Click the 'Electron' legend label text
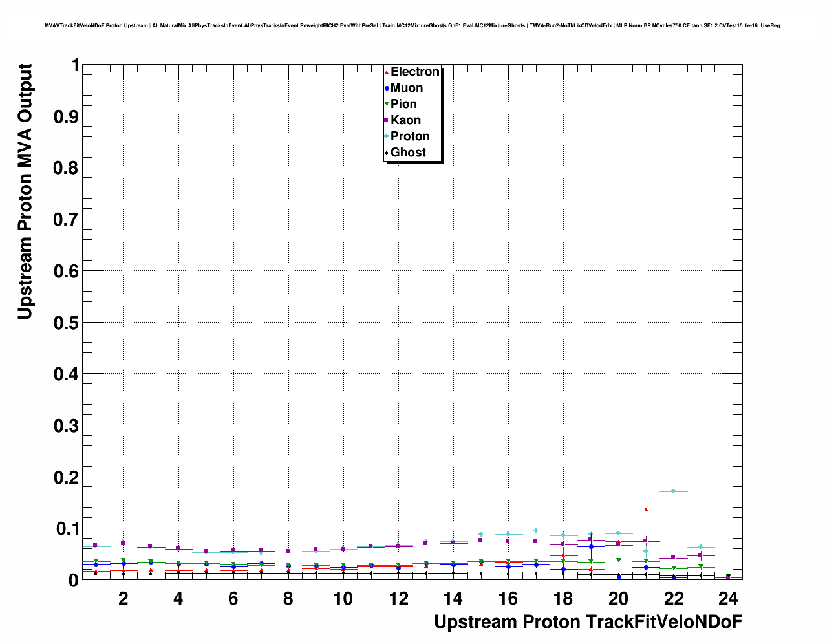This screenshot has width=825, height=644. 415,72
